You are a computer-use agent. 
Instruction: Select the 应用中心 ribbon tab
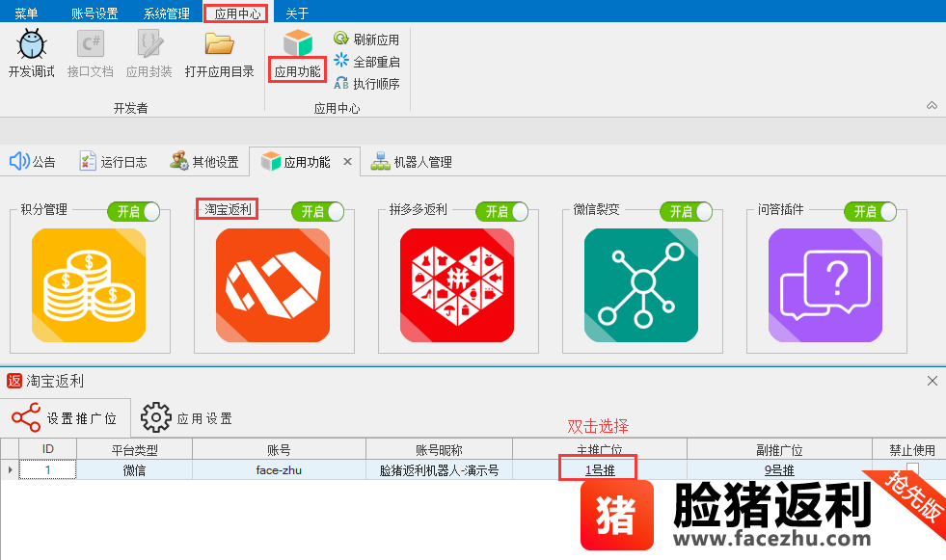point(236,13)
